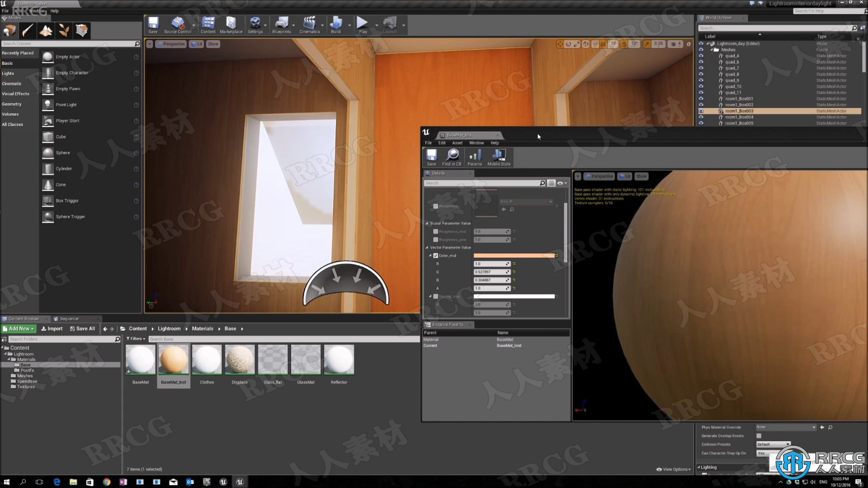The image size is (868, 488).
Task: Open View Options dropdown
Action: (x=674, y=469)
